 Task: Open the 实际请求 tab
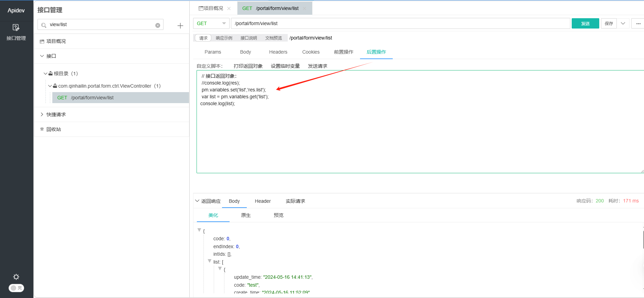[295, 201]
